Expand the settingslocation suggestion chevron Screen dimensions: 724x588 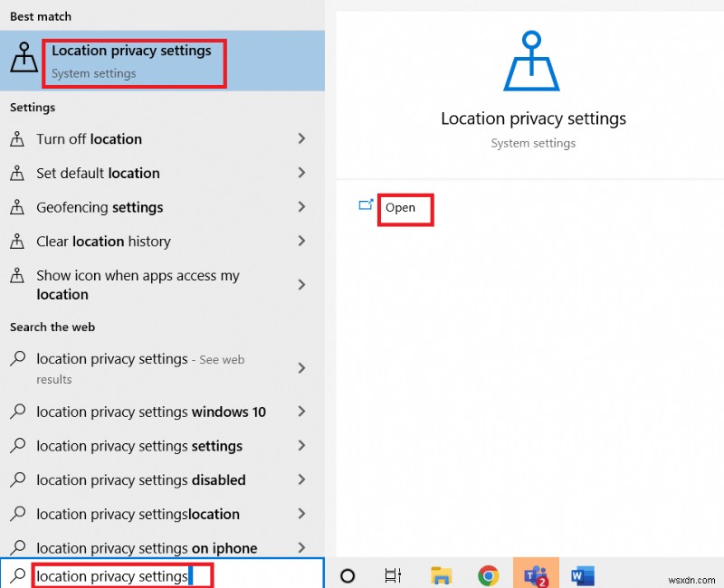pyautogui.click(x=301, y=514)
